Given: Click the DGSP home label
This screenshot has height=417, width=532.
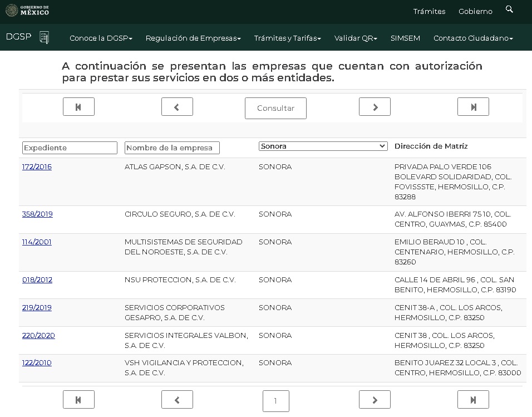Looking at the screenshot, I should point(19,37).
